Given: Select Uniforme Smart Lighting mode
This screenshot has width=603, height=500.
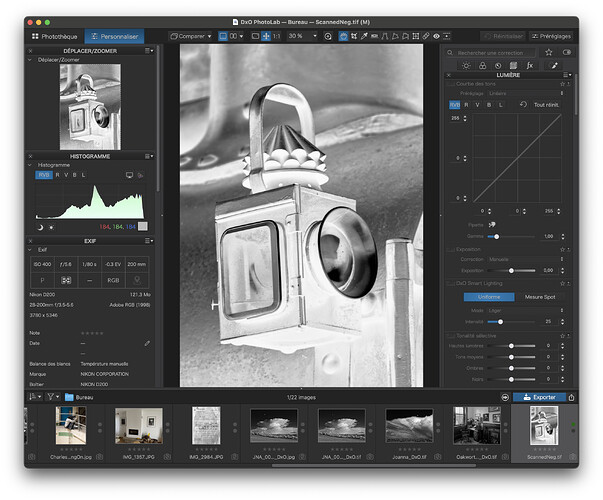Looking at the screenshot, I should (489, 297).
